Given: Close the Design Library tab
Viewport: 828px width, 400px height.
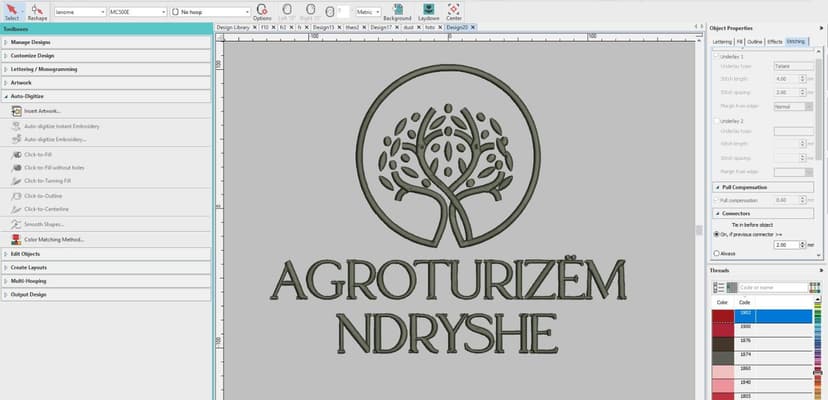Looking at the screenshot, I should coord(255,27).
